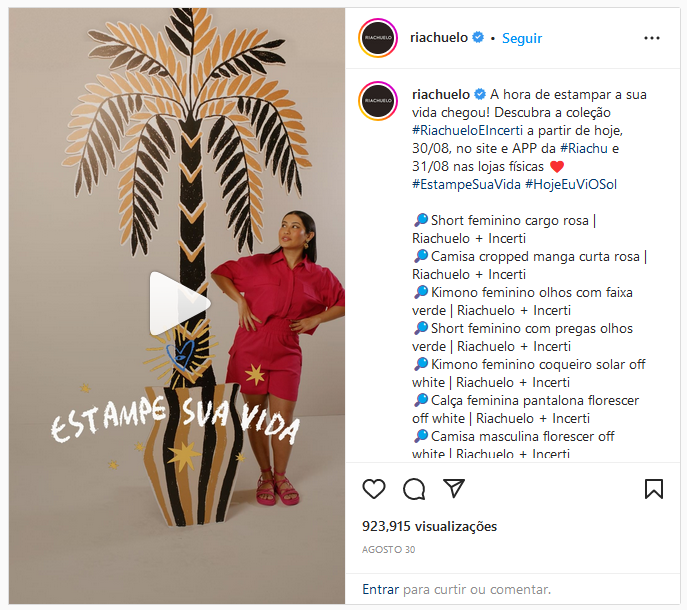Click the AGOSTO 30 post date

coord(388,550)
